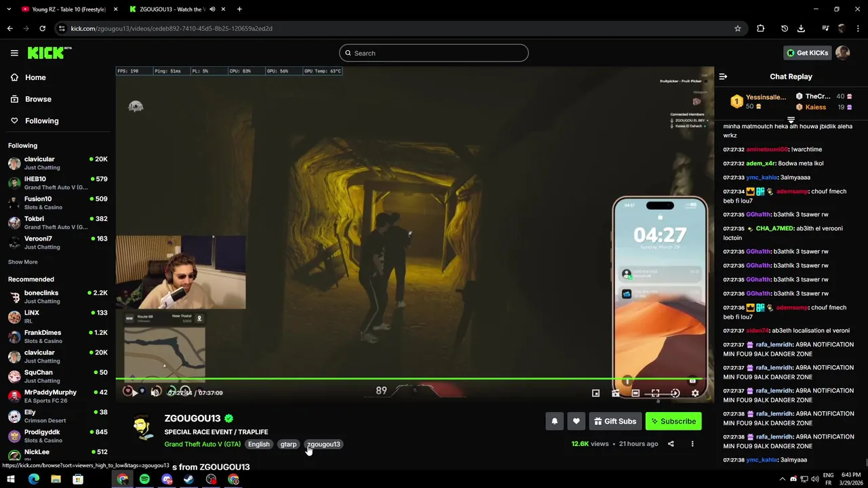Subscribe to ZGOUGOU13
Viewport: 868px width, 488px height.
pyautogui.click(x=673, y=422)
